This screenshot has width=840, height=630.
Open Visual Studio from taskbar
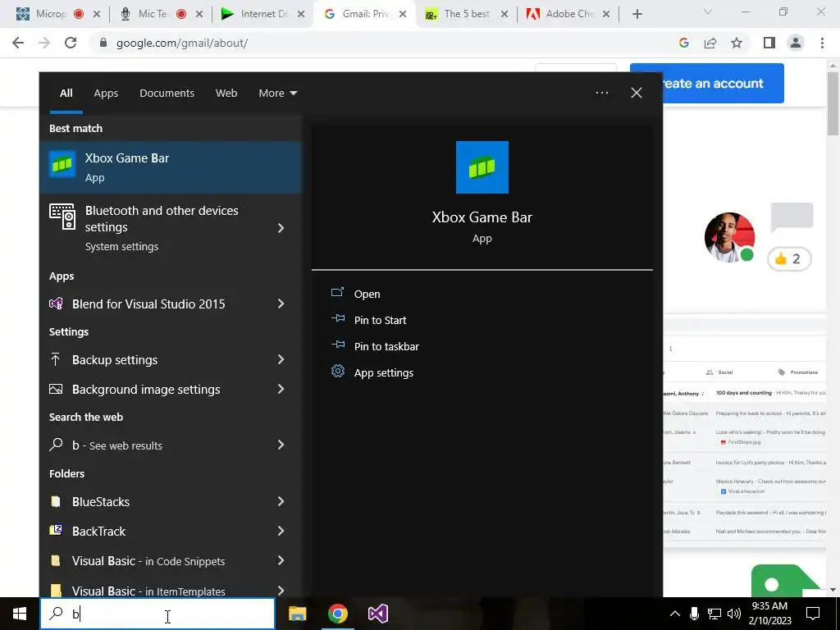[377, 614]
